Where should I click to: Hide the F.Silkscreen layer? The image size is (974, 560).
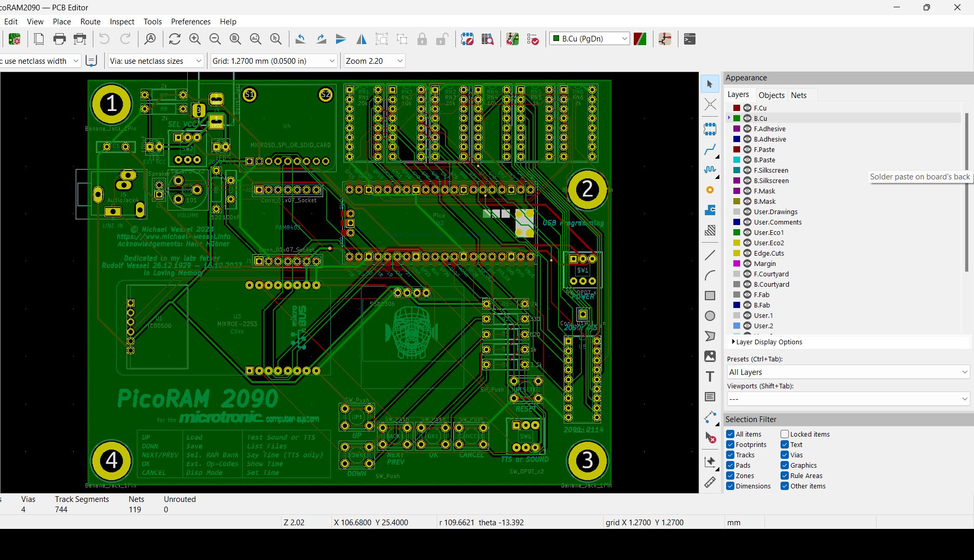coord(747,170)
